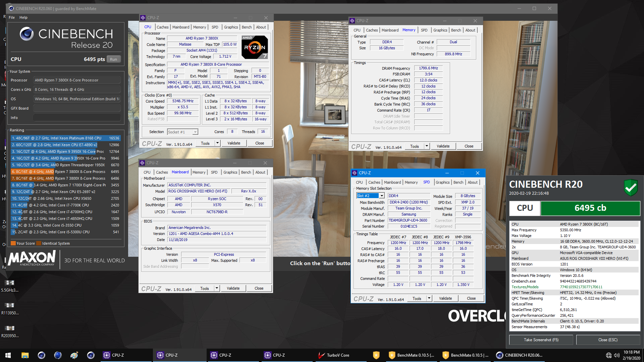Screen dimensions: 644x362
Task: Click the AMD Ryzen 7 logo in CPU-Z
Action: coord(255,47)
